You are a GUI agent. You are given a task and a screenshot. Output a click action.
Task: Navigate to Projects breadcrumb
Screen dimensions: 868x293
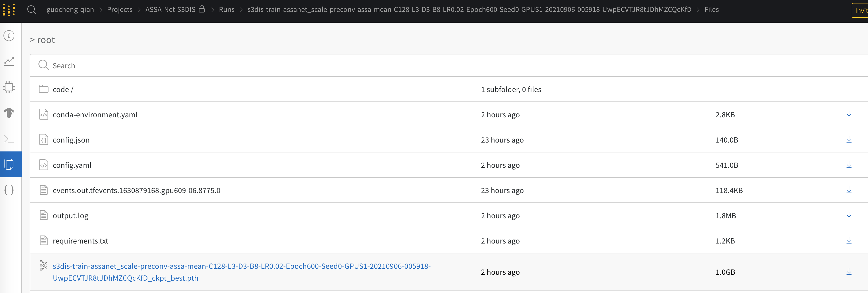(120, 10)
